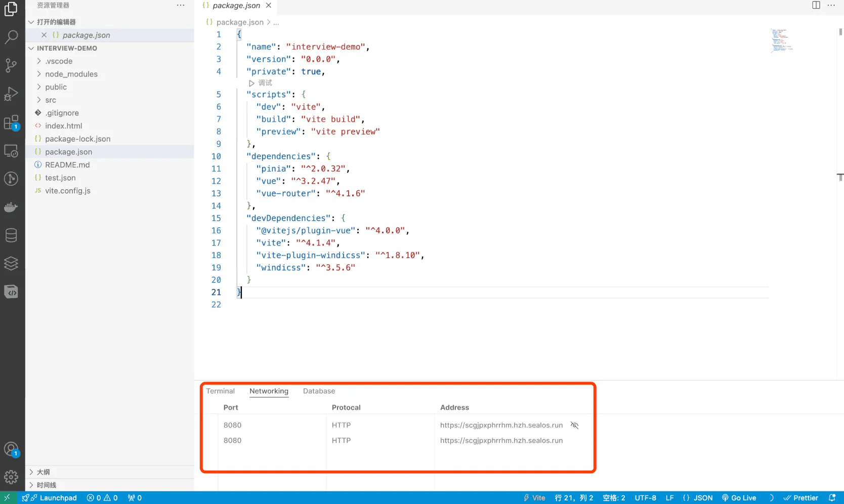Image resolution: width=844 pixels, height=504 pixels.
Task: Open the code panel icon in activity bar
Action: pyautogui.click(x=11, y=292)
